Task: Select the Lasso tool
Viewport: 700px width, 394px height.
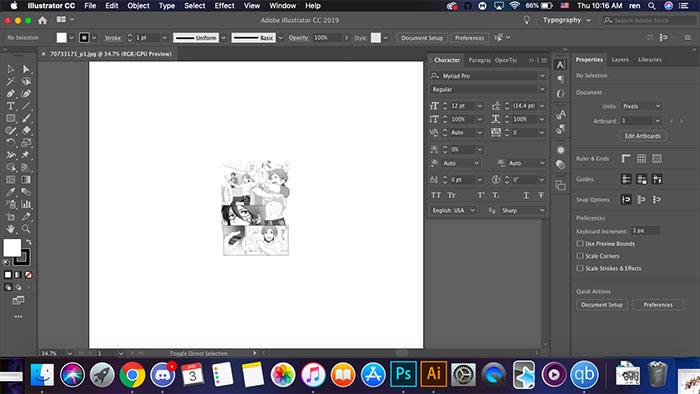Action: (x=26, y=81)
